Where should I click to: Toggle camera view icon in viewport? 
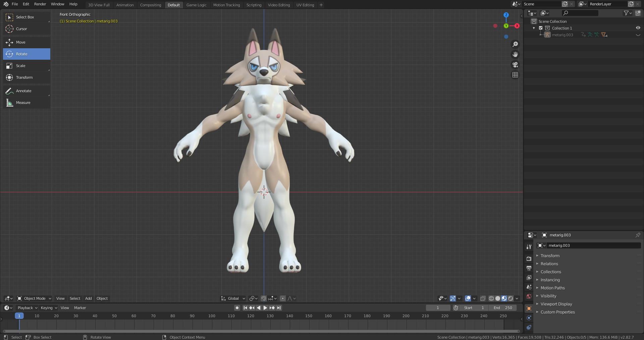tap(515, 65)
